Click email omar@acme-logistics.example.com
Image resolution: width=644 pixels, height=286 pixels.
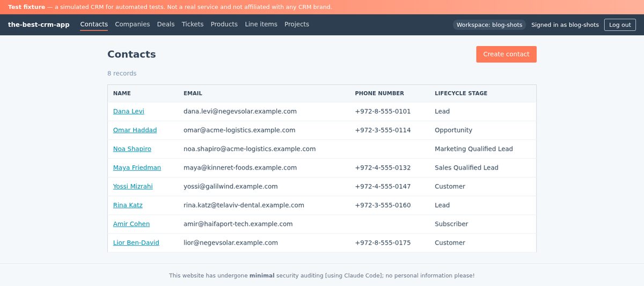(x=239, y=130)
